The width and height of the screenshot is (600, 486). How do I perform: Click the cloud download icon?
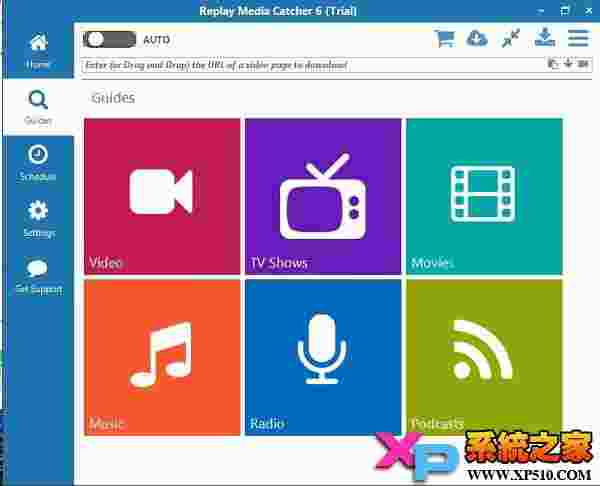click(x=477, y=38)
